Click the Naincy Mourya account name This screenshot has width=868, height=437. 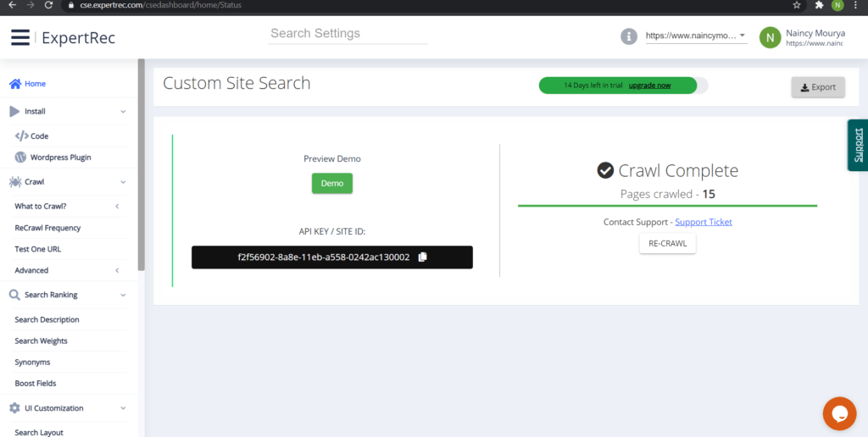[x=815, y=33]
